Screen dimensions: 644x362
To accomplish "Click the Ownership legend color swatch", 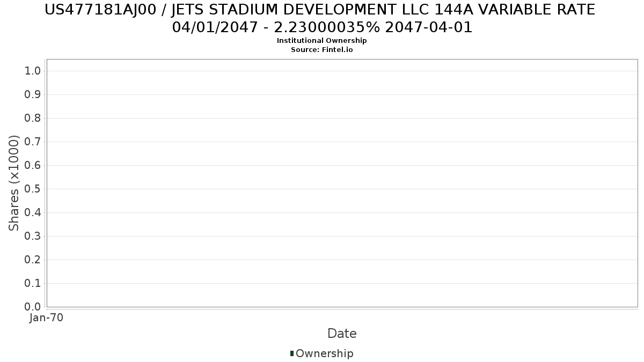I will [x=292, y=353].
